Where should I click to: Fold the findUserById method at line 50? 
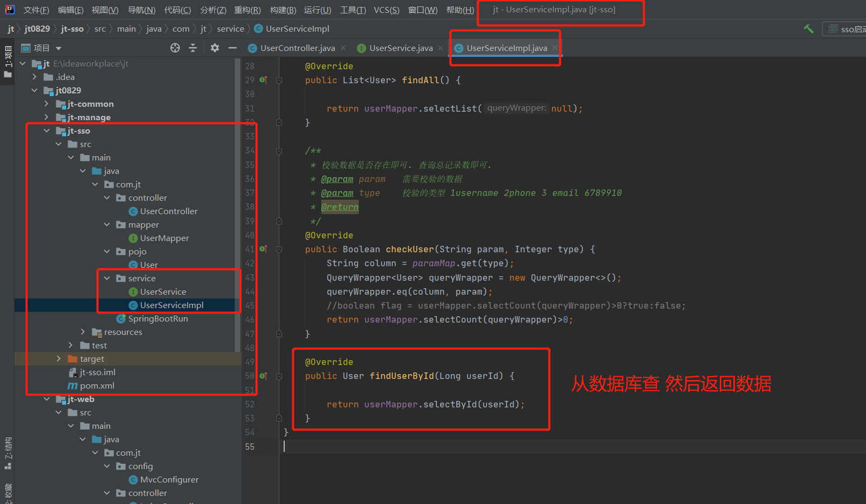click(279, 376)
